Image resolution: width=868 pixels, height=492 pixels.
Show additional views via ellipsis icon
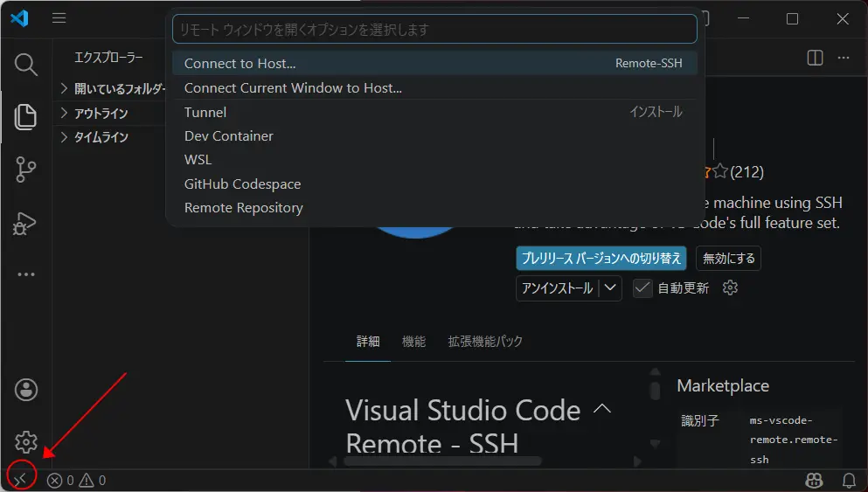[x=26, y=274]
